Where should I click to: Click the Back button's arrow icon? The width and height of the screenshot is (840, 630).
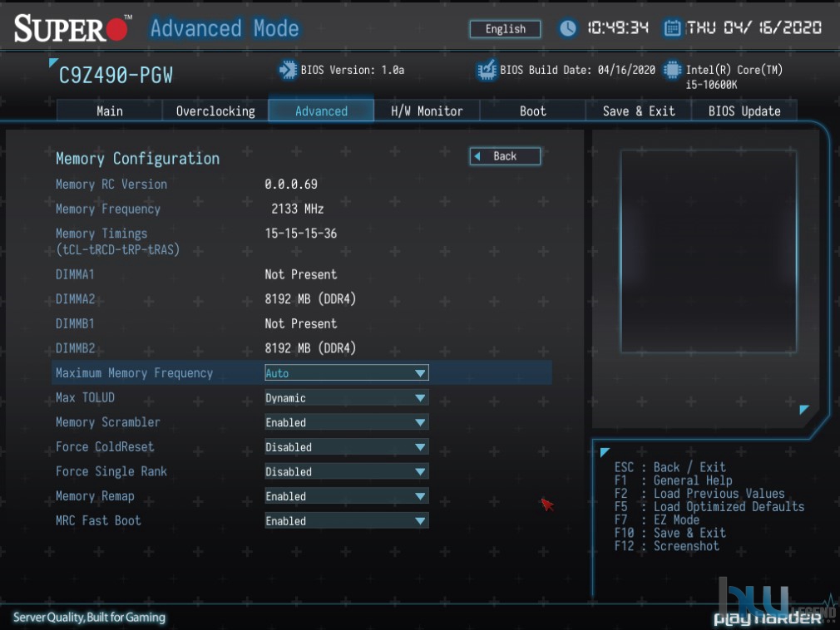pos(477,156)
